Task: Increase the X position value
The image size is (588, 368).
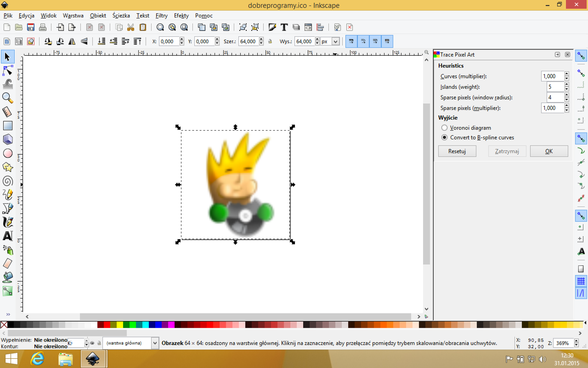Action: (182, 39)
